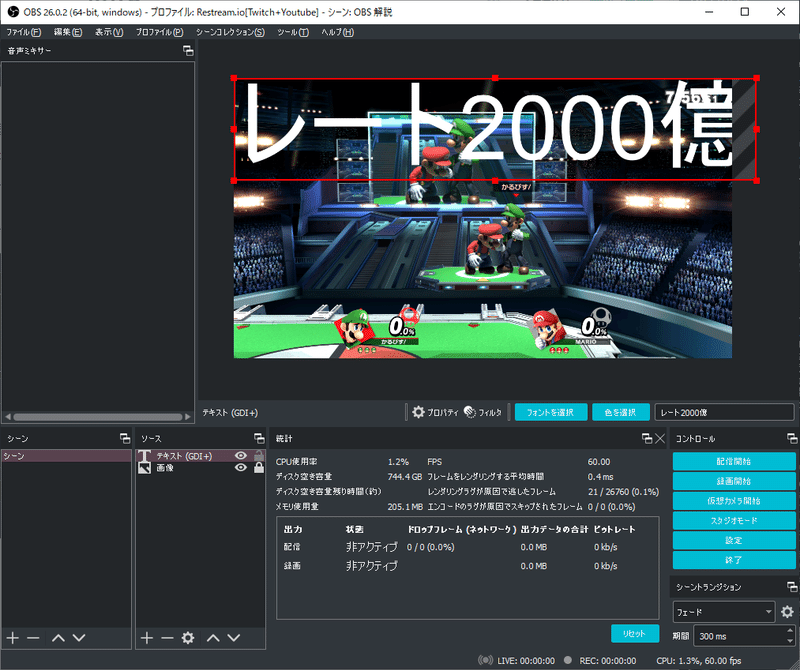Toggle the lock on テキスト (GDI+) source

(259, 456)
